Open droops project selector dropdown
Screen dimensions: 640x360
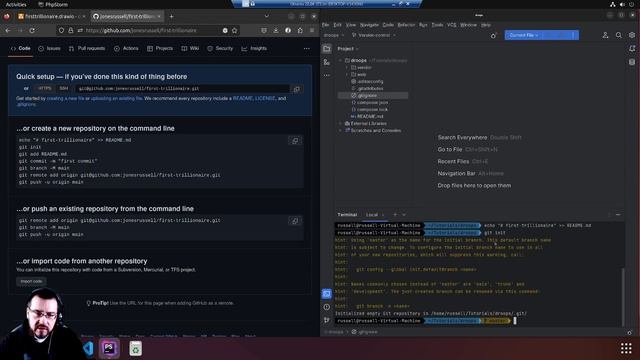[x=333, y=36]
